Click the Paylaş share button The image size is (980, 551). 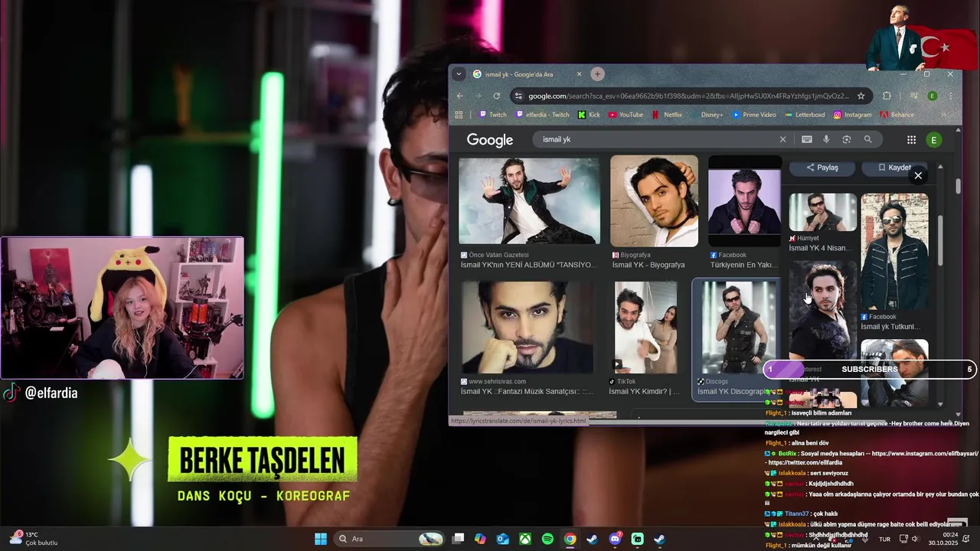tap(822, 168)
